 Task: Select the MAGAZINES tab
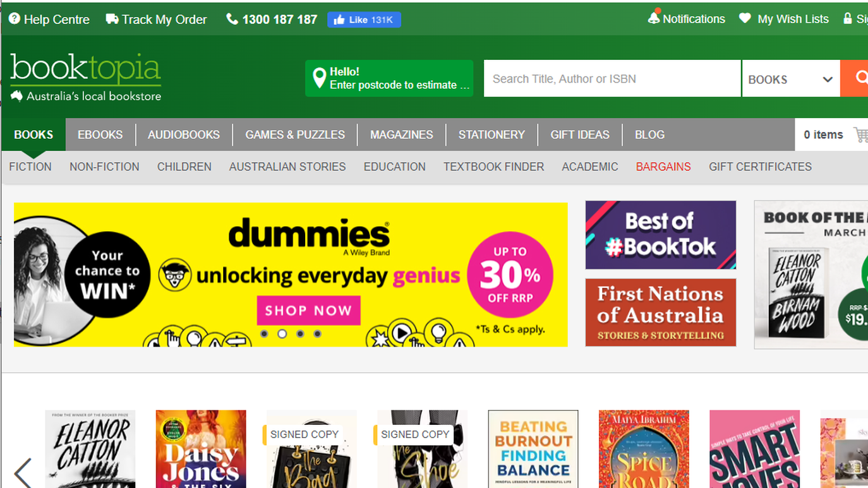click(402, 134)
